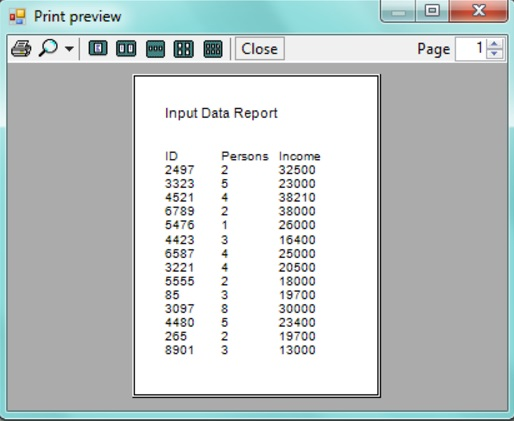Click the Close button in the toolbar
The height and width of the screenshot is (421, 514).
(260, 49)
